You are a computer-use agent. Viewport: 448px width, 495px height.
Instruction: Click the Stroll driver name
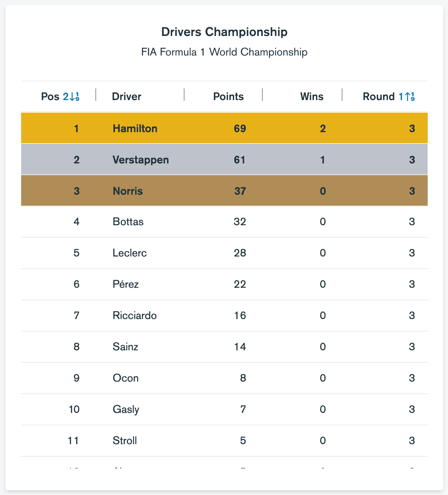(125, 441)
